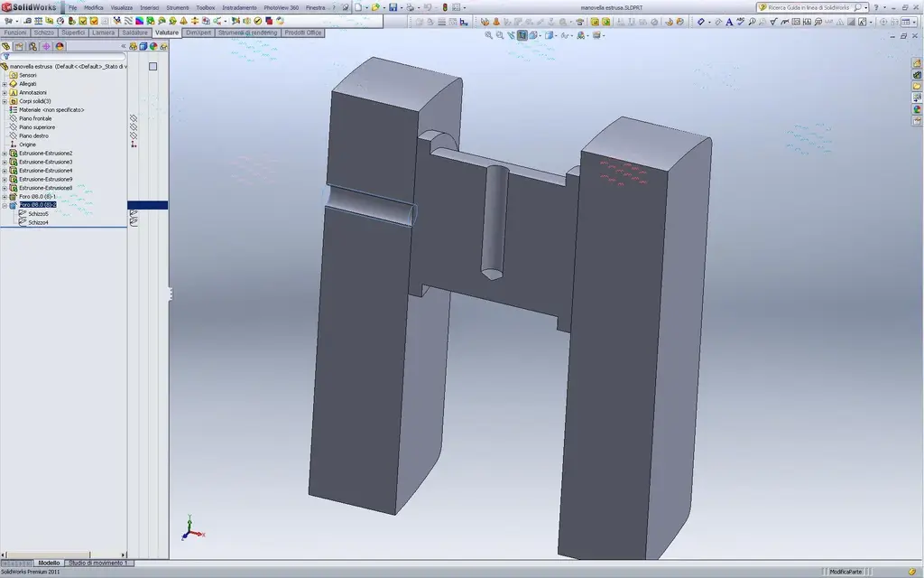Expand the Corpi solidi(3) node
This screenshot has width=924, height=578.
(5, 101)
